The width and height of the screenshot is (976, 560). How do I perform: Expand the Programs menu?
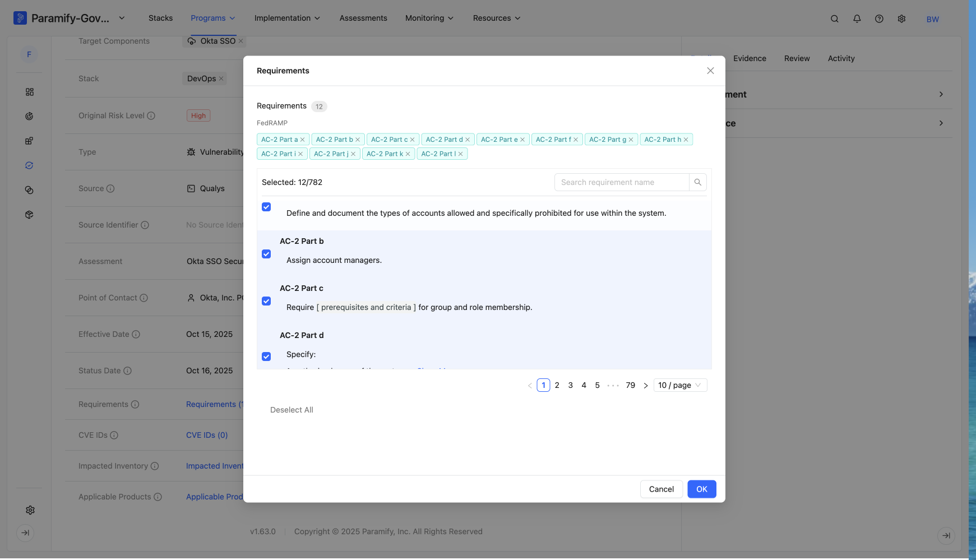point(213,18)
